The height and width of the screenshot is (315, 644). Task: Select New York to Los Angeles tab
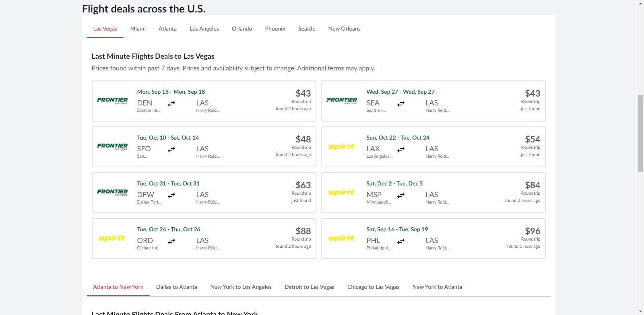pyautogui.click(x=241, y=287)
